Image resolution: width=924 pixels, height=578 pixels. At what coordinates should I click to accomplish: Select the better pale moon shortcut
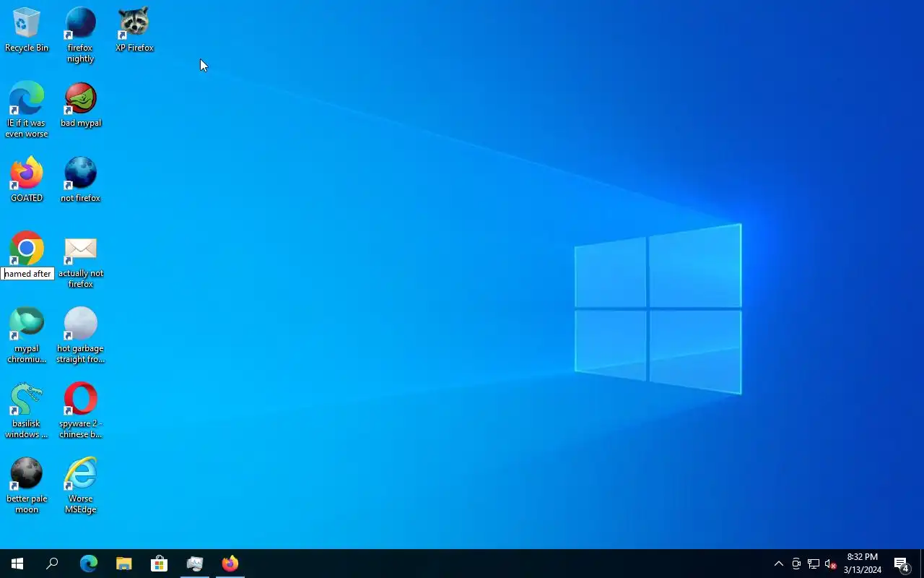(27, 486)
